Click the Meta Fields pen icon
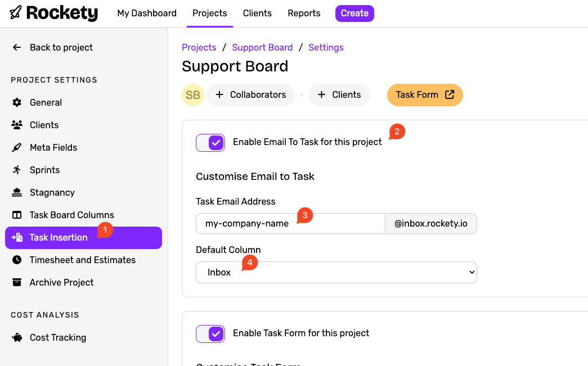This screenshot has height=366, width=588. tap(16, 147)
